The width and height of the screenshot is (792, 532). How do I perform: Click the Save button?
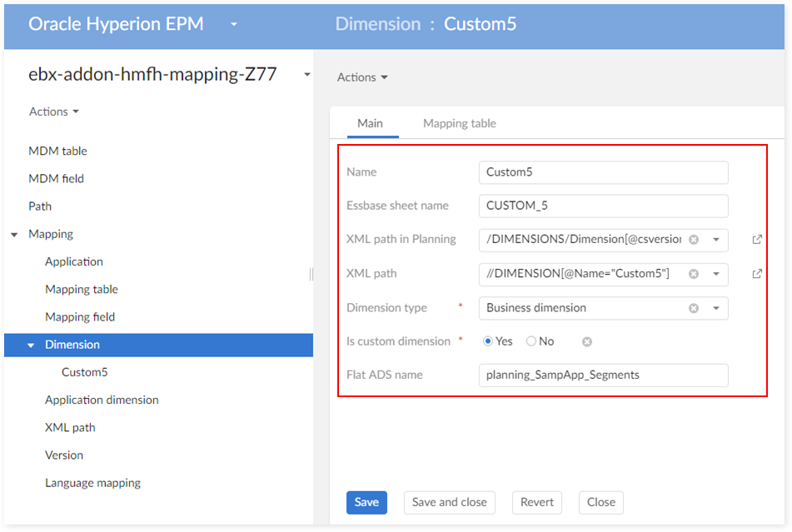click(x=366, y=502)
